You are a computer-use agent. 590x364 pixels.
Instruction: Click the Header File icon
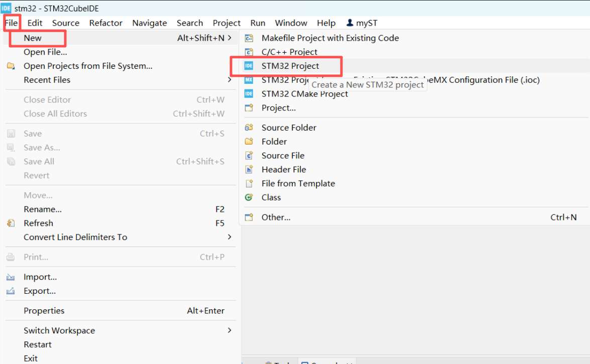249,169
